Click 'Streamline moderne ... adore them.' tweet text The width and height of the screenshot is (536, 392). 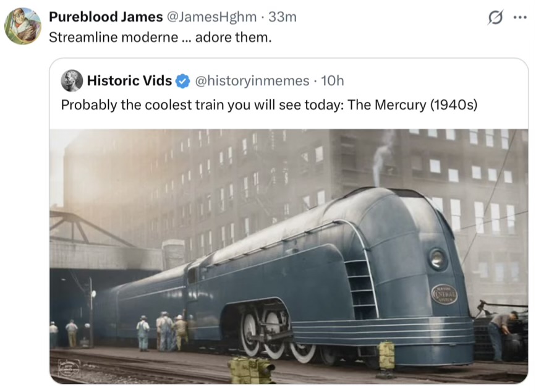160,37
